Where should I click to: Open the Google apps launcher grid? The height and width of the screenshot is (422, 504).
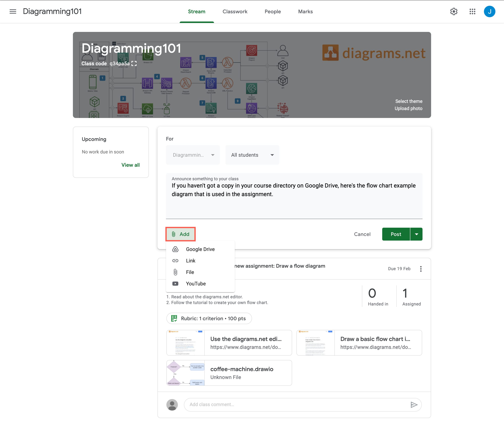tap(472, 11)
